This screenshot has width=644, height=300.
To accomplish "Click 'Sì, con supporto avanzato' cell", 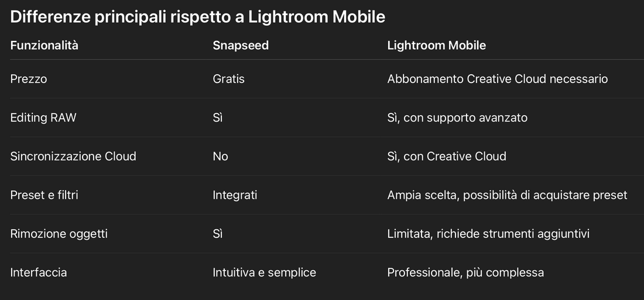I will pos(457,118).
